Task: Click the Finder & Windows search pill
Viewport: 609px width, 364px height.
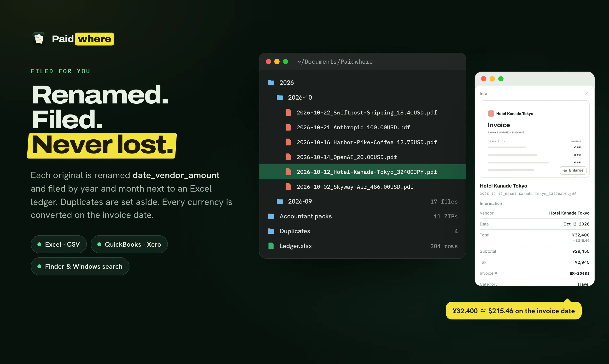Action: (80, 266)
